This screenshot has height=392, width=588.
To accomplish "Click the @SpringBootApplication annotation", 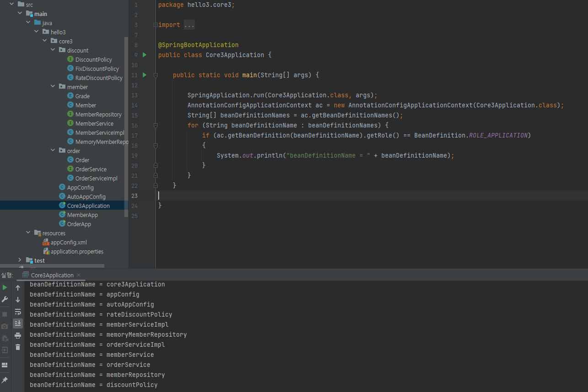I will coord(198,45).
